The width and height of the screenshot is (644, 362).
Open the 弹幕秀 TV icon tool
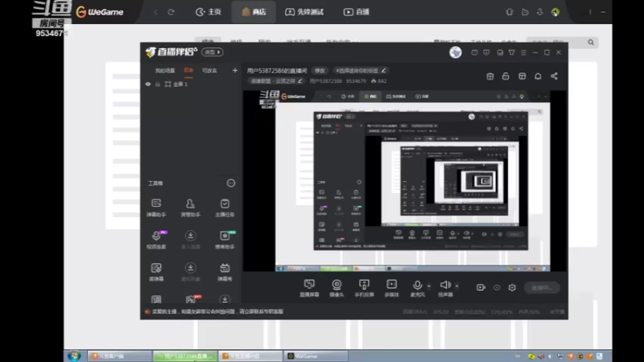coord(225,272)
